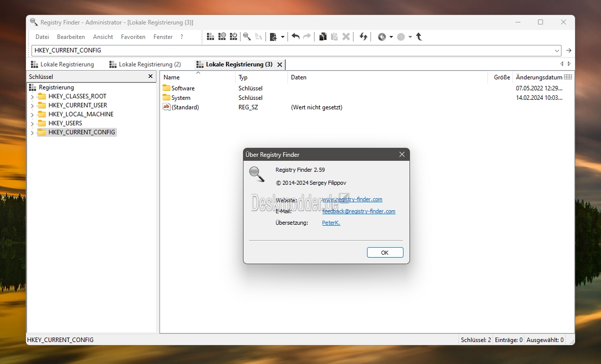Open the Datei menu
Screen dimensions: 601x364
(x=42, y=37)
